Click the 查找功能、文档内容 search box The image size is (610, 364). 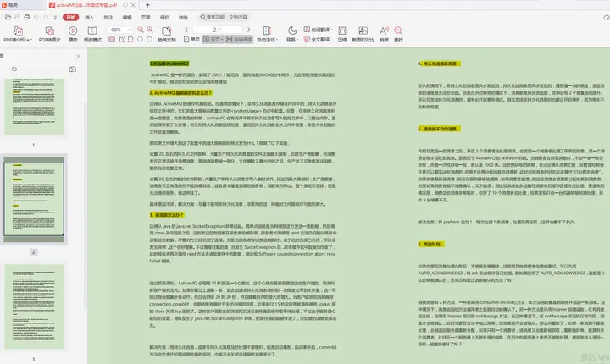tap(224, 17)
